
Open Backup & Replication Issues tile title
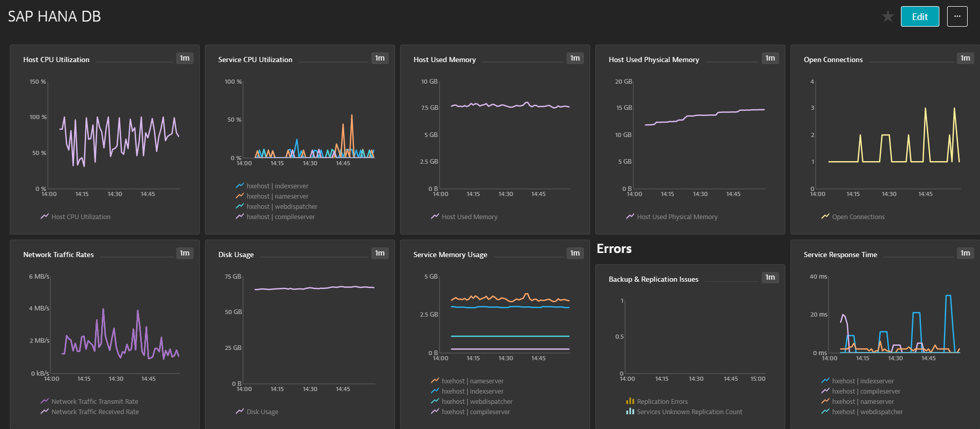point(653,279)
